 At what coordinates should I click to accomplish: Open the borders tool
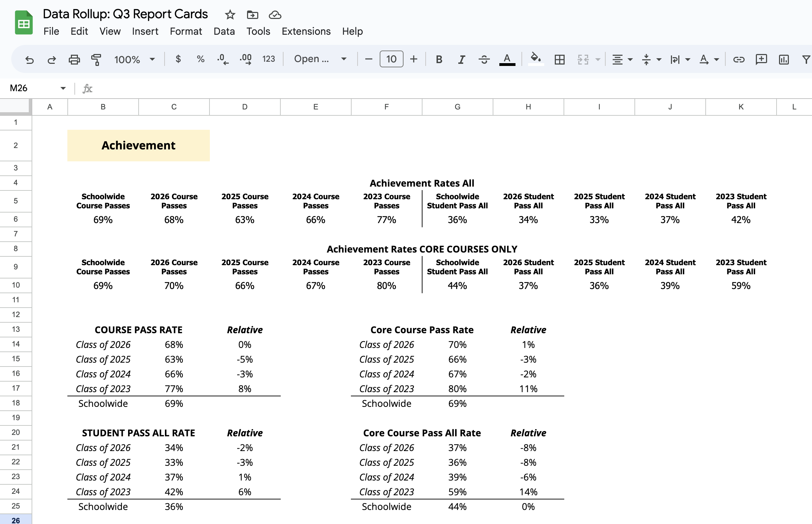coord(559,60)
